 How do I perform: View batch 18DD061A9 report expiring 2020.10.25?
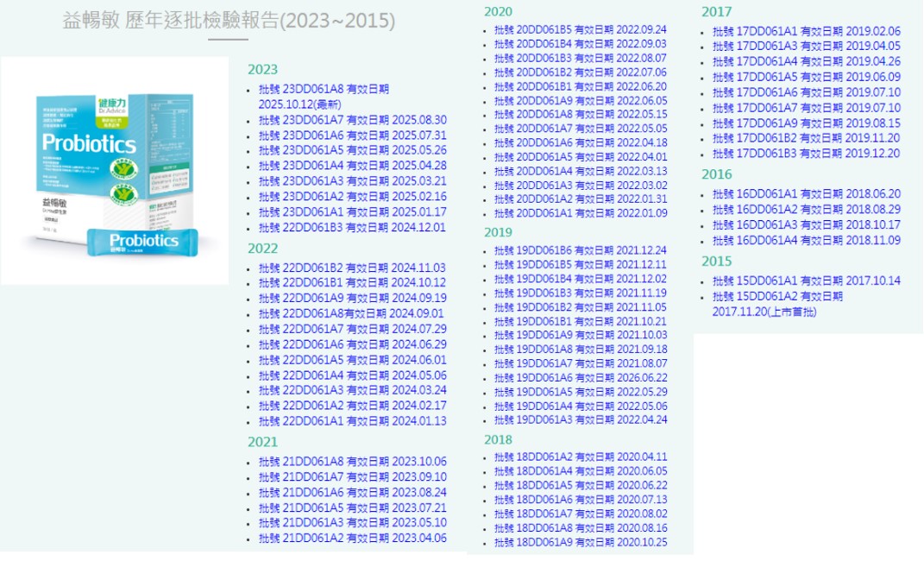(x=580, y=542)
